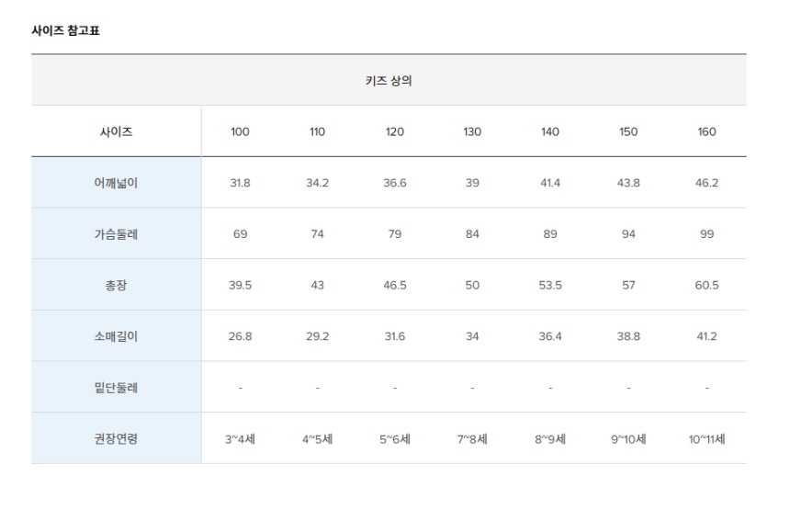Click size 130 column header
Image resolution: width=790 pixels, height=532 pixels.
pos(472,131)
